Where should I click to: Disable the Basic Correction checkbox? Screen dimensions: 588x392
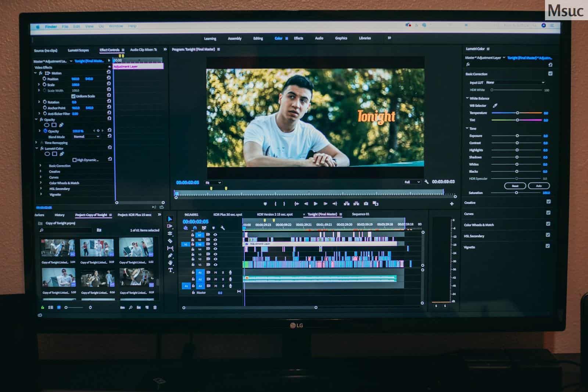(x=550, y=74)
